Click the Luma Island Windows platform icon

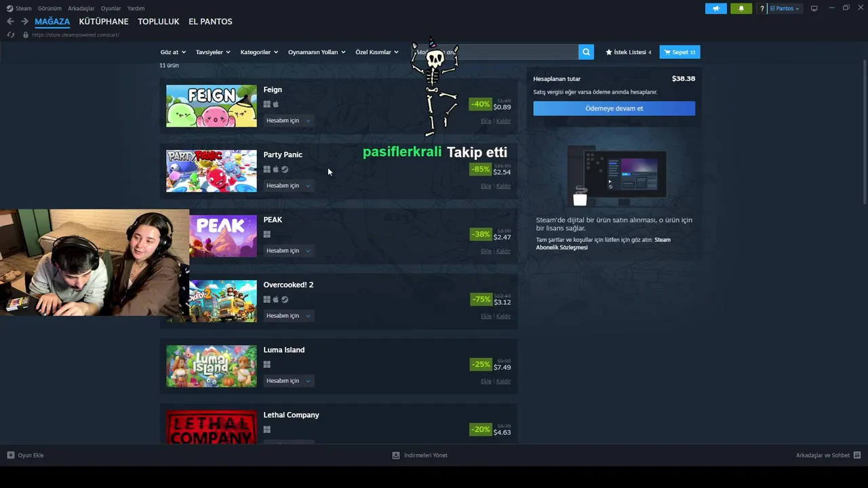(x=267, y=365)
